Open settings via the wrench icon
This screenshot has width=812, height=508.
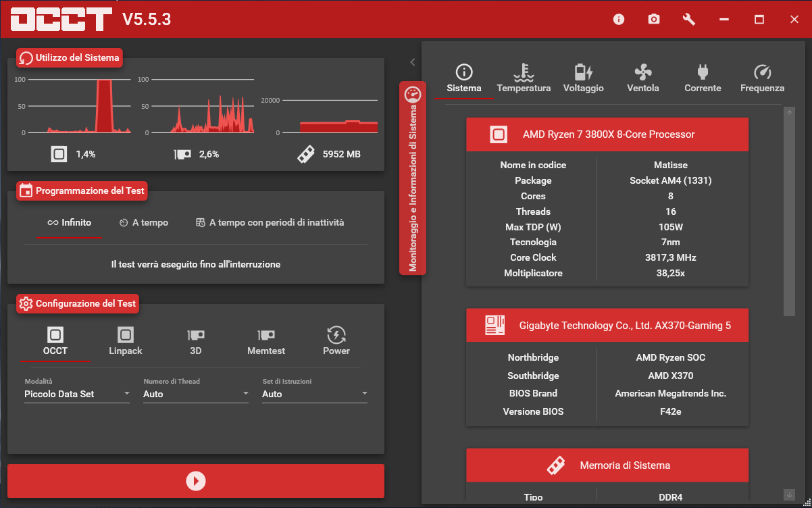[689, 20]
